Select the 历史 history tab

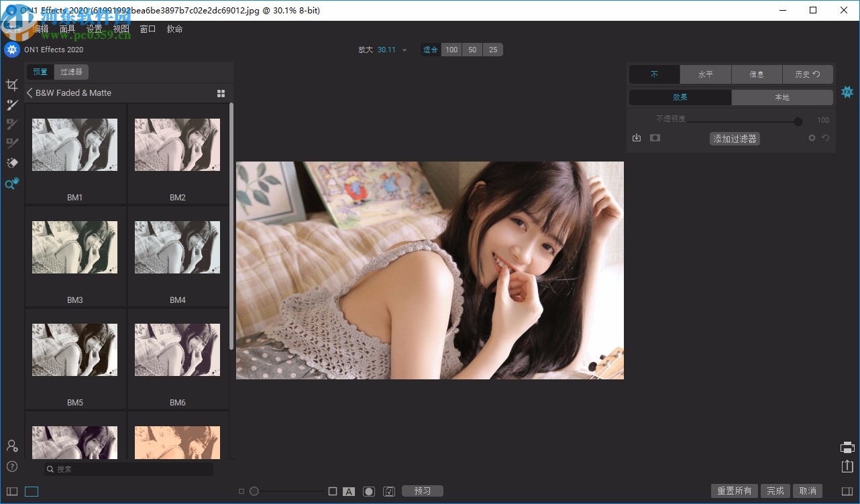[x=808, y=74]
